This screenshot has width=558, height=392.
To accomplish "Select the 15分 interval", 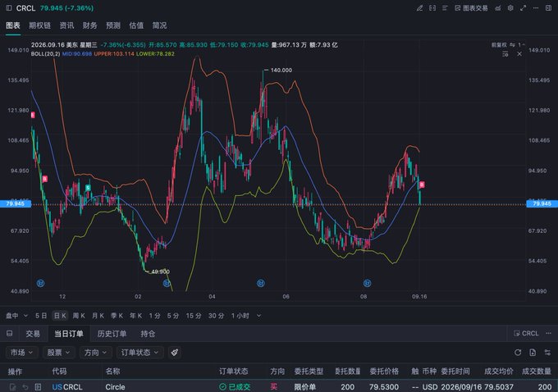I will coord(194,316).
